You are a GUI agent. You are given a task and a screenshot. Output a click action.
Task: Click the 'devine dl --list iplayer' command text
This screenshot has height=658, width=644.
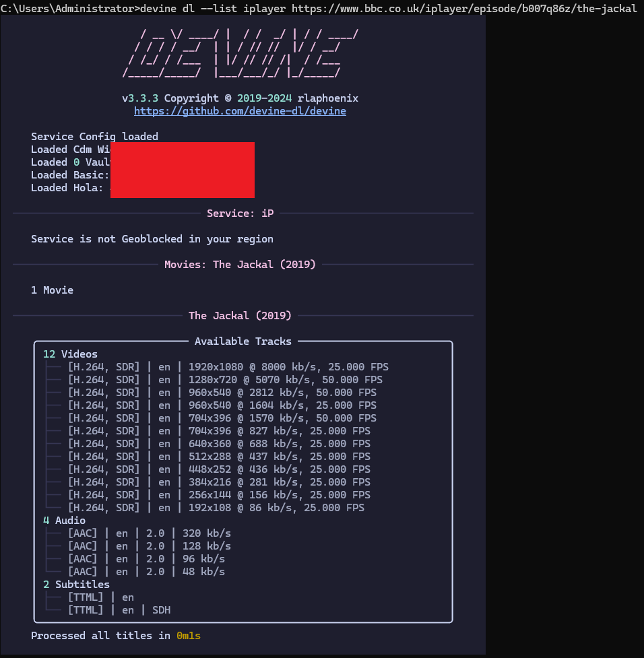point(213,8)
